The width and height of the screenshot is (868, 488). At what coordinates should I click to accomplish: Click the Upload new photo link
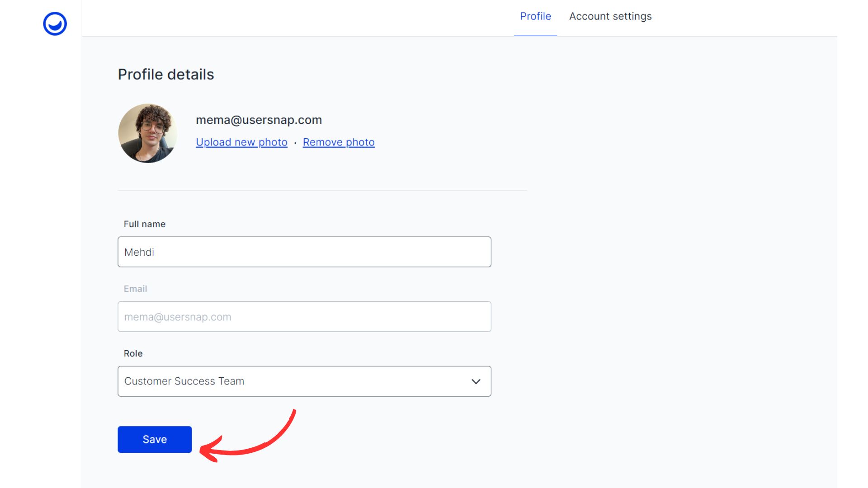241,142
